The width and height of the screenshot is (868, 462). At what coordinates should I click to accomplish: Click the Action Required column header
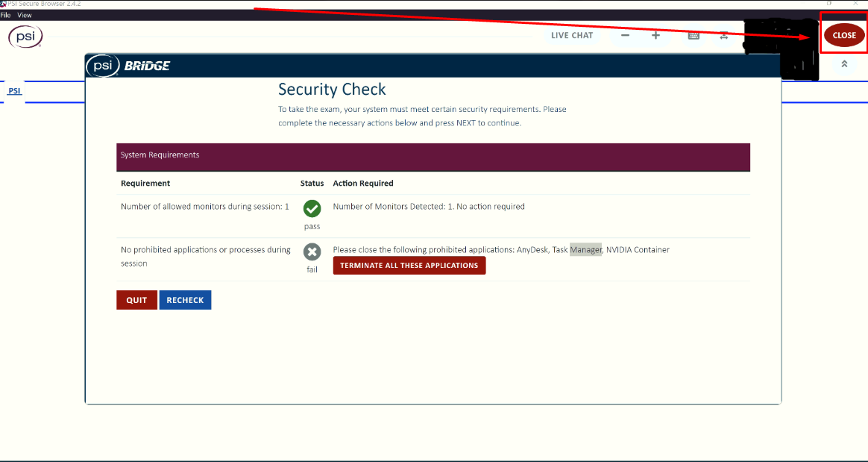click(x=363, y=184)
